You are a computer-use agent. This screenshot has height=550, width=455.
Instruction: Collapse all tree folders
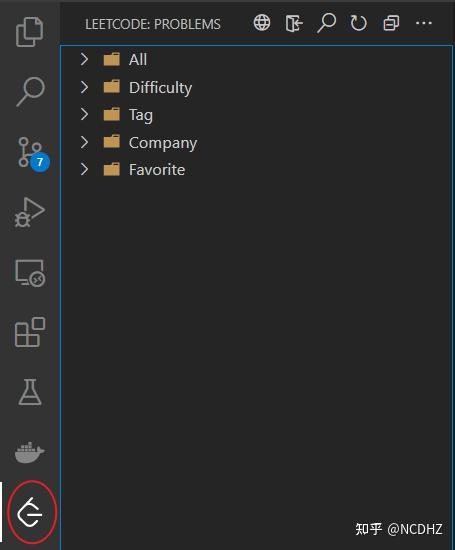click(391, 23)
